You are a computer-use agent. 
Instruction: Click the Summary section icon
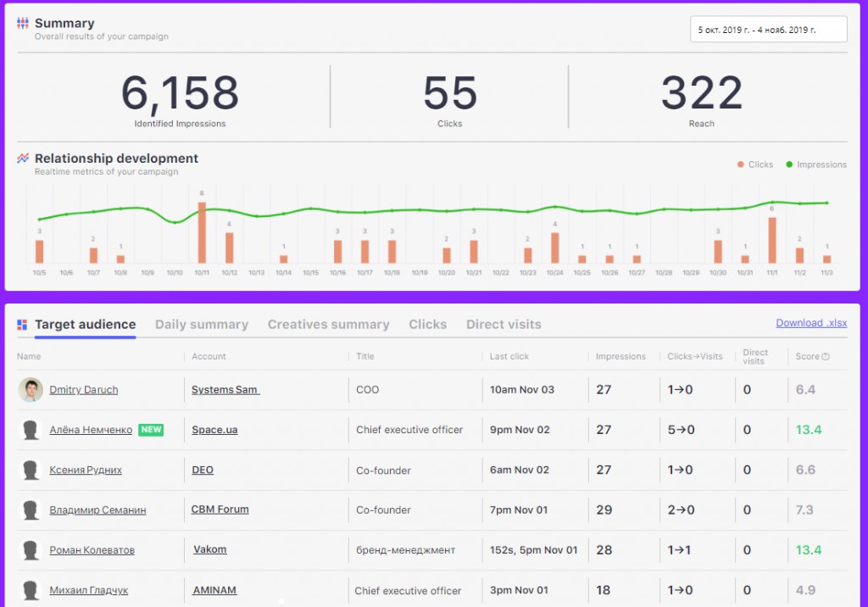[x=23, y=23]
